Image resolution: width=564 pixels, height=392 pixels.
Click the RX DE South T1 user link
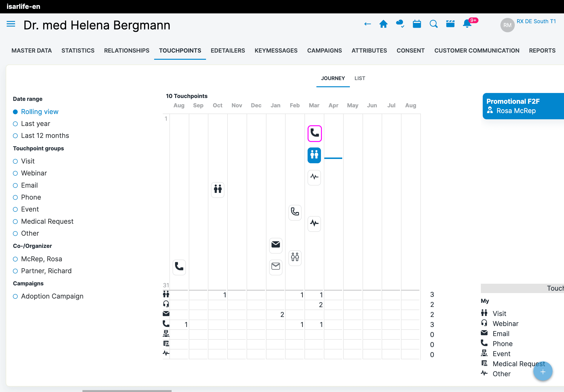coord(536,21)
